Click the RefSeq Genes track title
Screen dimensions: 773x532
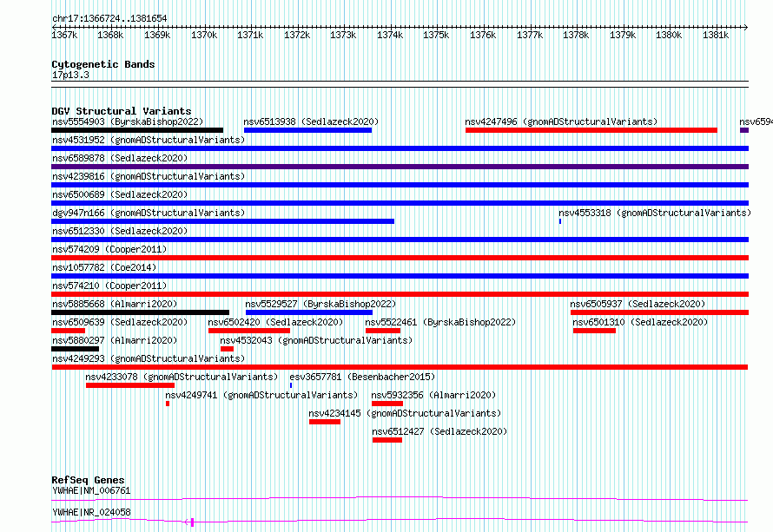(88, 480)
